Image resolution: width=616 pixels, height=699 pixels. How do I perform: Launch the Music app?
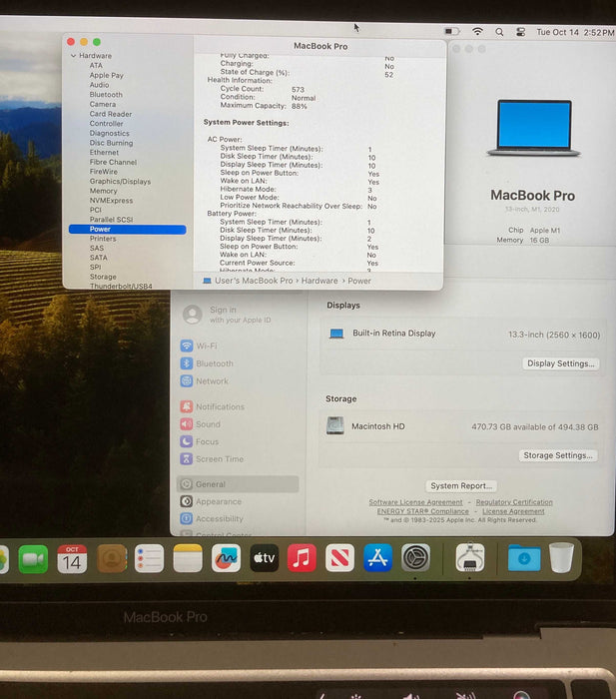point(302,557)
